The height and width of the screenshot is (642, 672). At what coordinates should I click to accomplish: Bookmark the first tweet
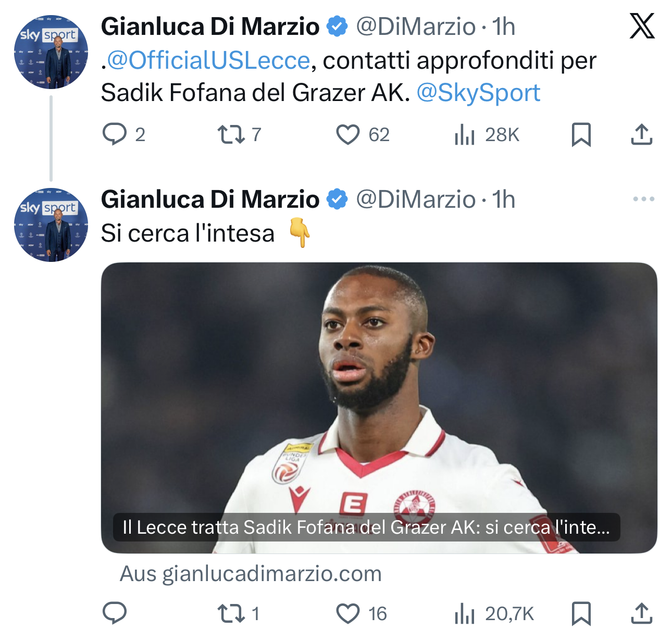(581, 134)
